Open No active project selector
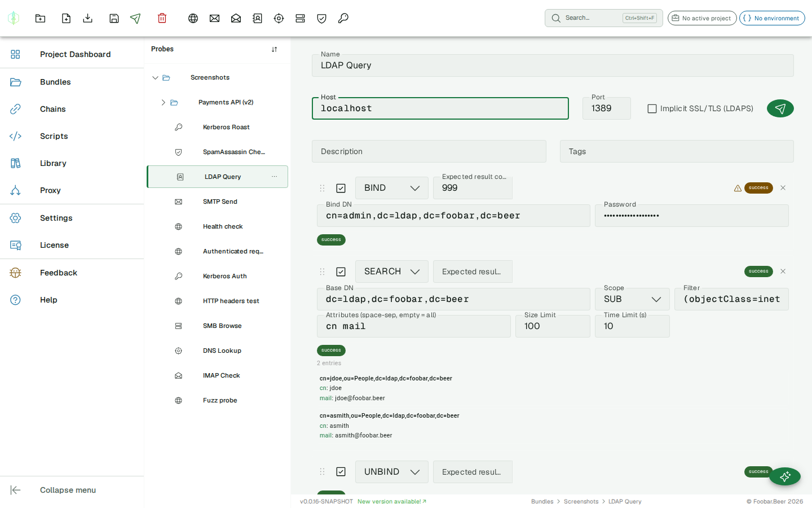The image size is (812, 508). (702, 18)
